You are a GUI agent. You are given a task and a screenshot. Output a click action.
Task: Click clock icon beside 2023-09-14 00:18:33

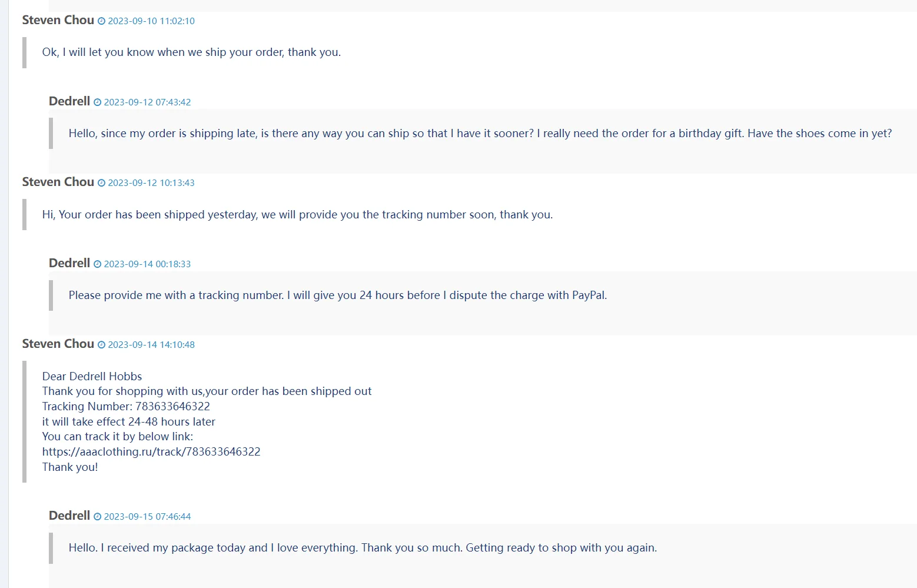pos(98,264)
